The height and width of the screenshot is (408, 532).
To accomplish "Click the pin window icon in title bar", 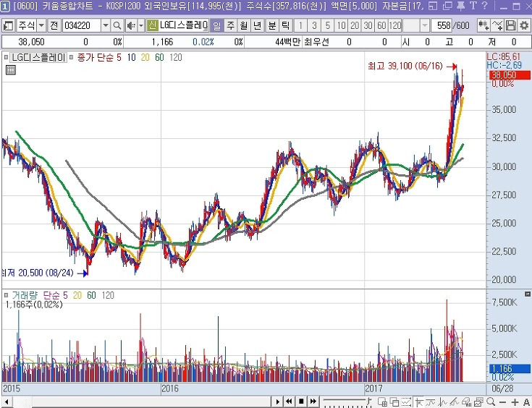I will [x=461, y=6].
